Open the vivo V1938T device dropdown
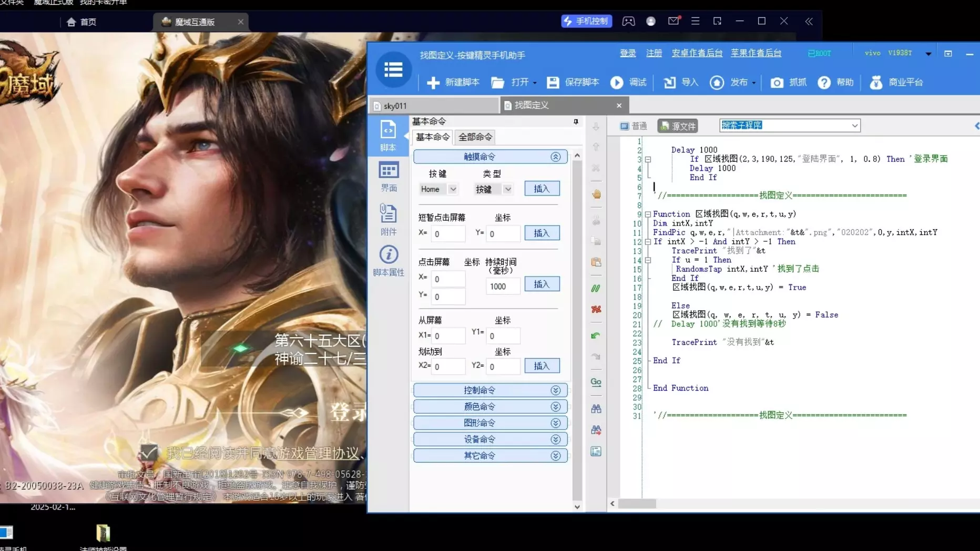980x551 pixels. tap(928, 54)
